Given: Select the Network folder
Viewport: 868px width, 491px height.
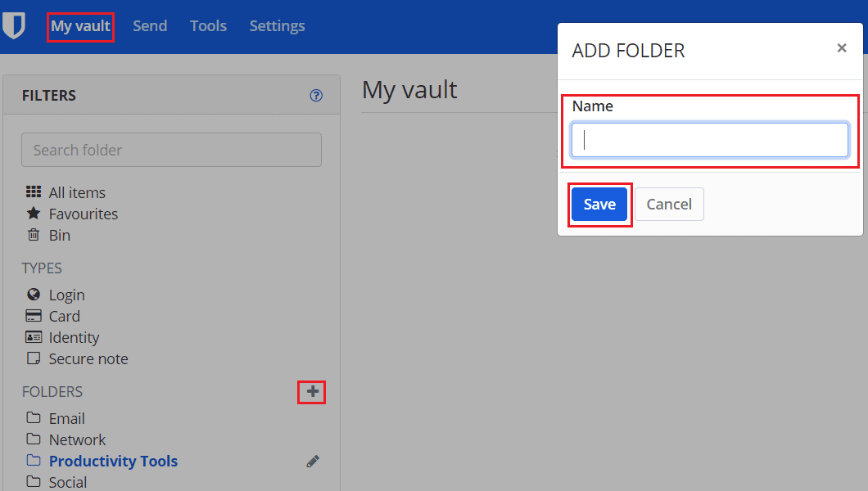Looking at the screenshot, I should 66,439.
